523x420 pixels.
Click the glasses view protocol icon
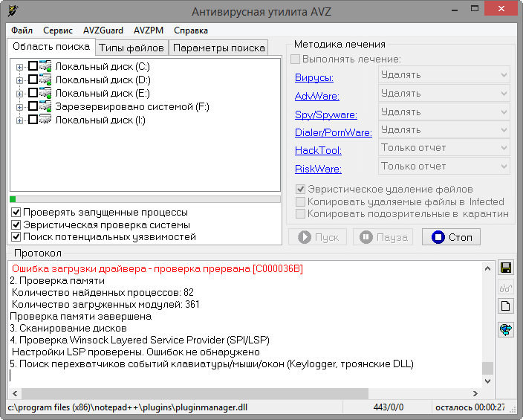[x=506, y=288]
